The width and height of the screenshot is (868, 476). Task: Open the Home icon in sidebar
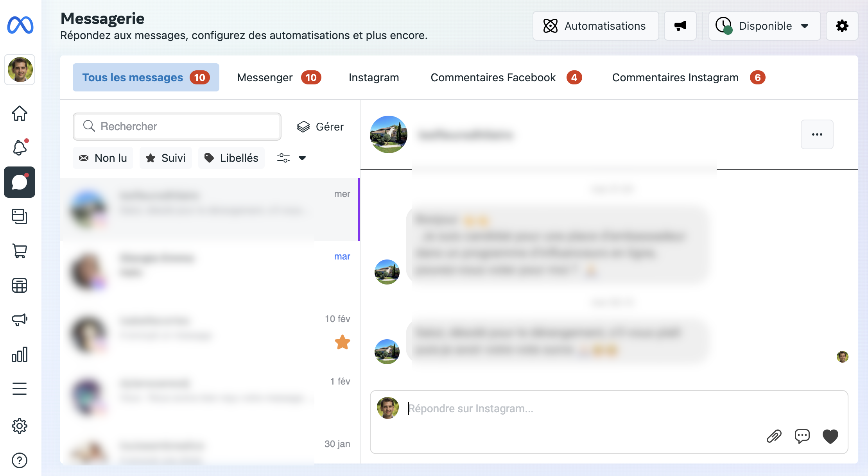[19, 113]
